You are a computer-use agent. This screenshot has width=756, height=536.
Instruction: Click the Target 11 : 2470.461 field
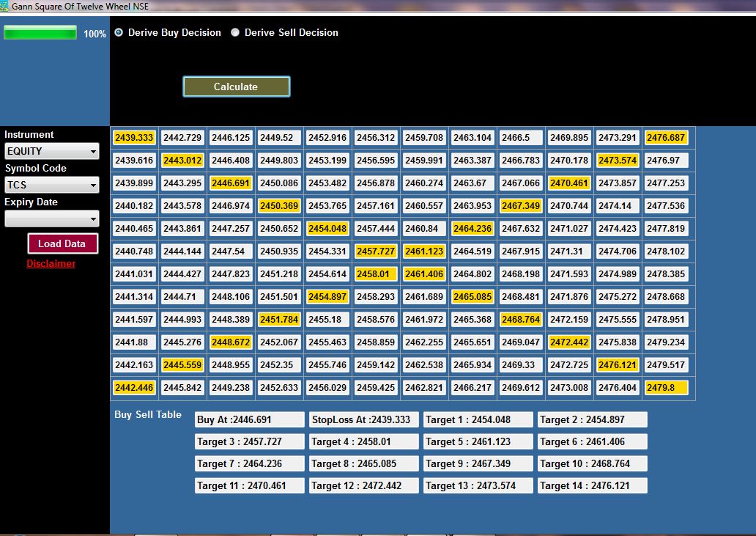pyautogui.click(x=249, y=485)
